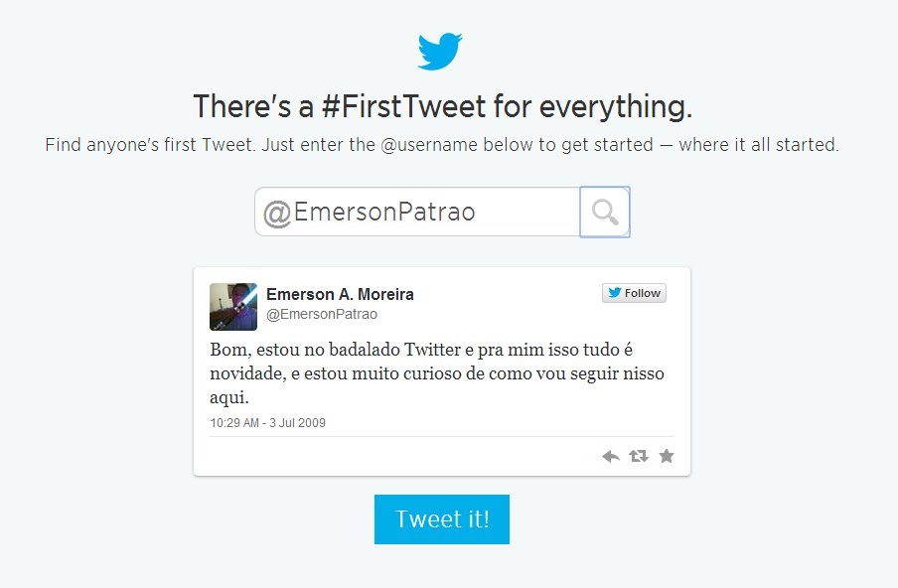Image resolution: width=898 pixels, height=588 pixels.
Task: Click the Twitter bird logo at top
Action: click(x=440, y=52)
